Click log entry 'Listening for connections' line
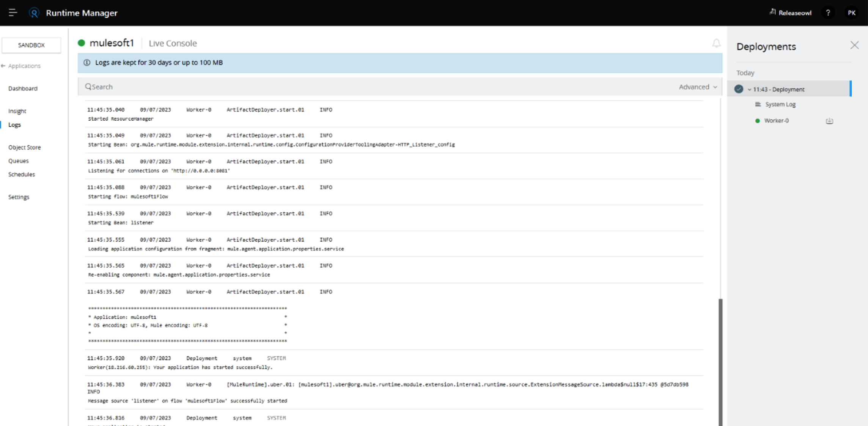Screen dimensions: 868x426 [x=159, y=171]
